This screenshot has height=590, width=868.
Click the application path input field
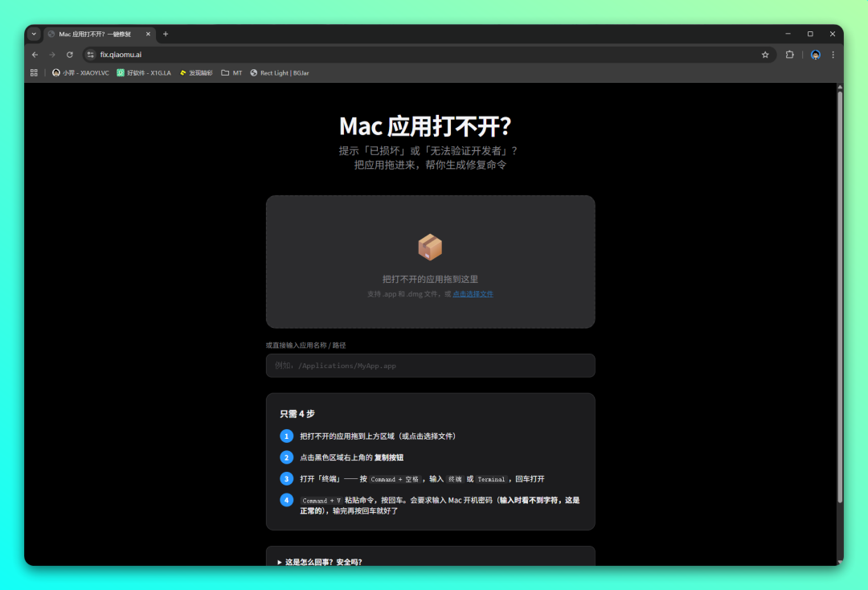click(x=430, y=366)
